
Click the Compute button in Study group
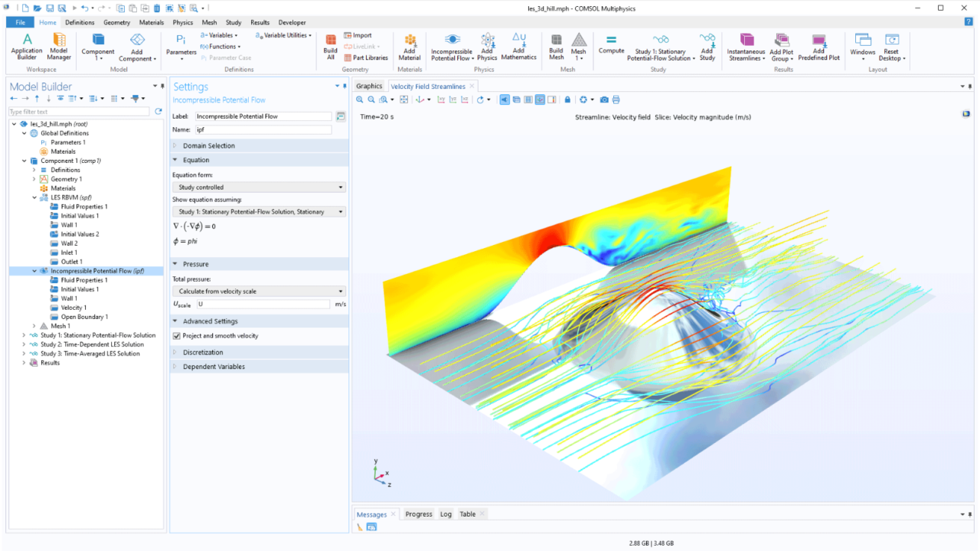point(611,44)
